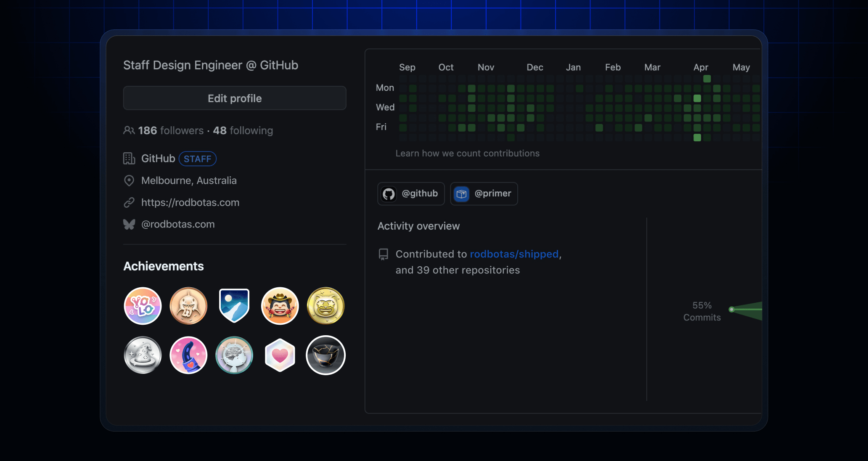This screenshot has height=461, width=868.
Task: Open the rodbotas/shipped repository link
Action: pyautogui.click(x=514, y=254)
